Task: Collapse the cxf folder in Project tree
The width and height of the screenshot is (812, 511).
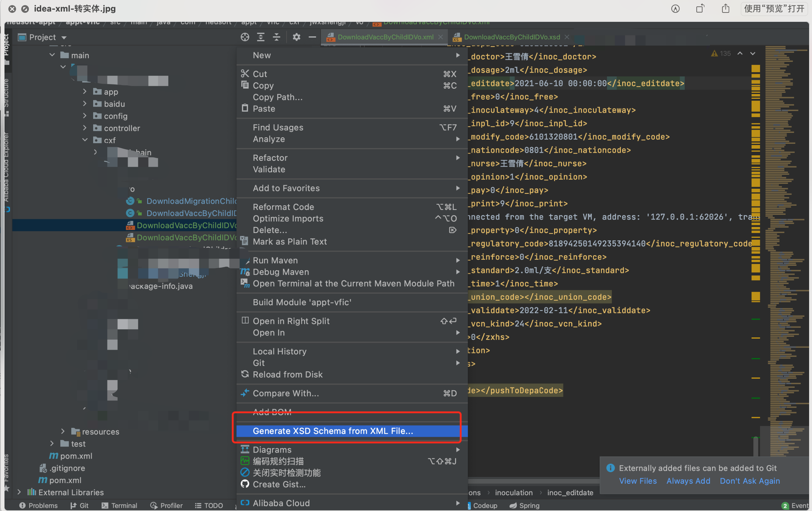Action: point(85,140)
